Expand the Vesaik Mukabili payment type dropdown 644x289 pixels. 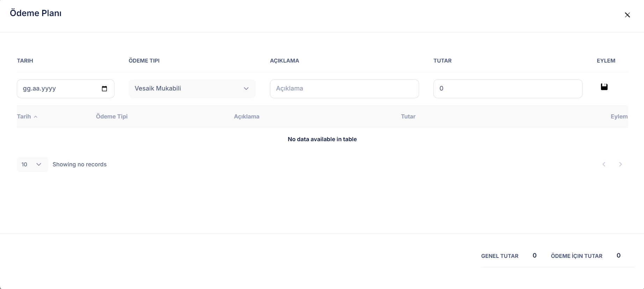[x=192, y=89]
